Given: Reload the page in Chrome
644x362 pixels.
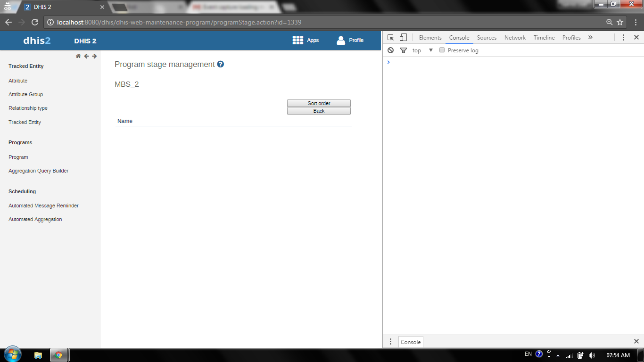Looking at the screenshot, I should point(34,22).
